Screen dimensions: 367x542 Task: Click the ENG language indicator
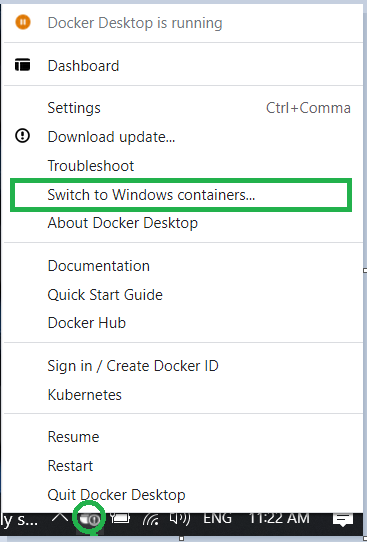click(217, 518)
